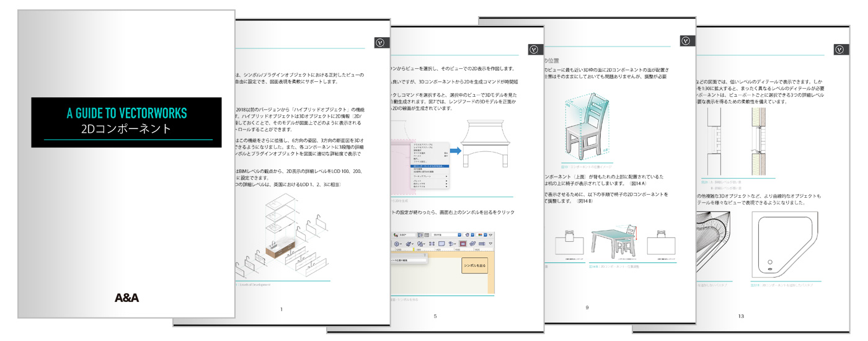Viewport: 868px width, 341px height.
Task: Select the highlighted blue entry in the context menu
Action: pos(430,166)
